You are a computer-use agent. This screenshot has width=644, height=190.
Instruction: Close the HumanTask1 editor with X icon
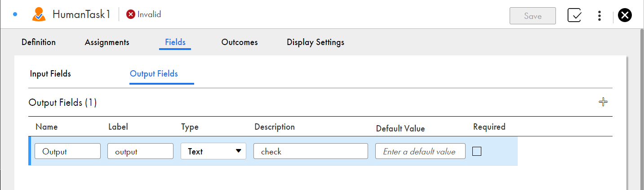coord(625,15)
